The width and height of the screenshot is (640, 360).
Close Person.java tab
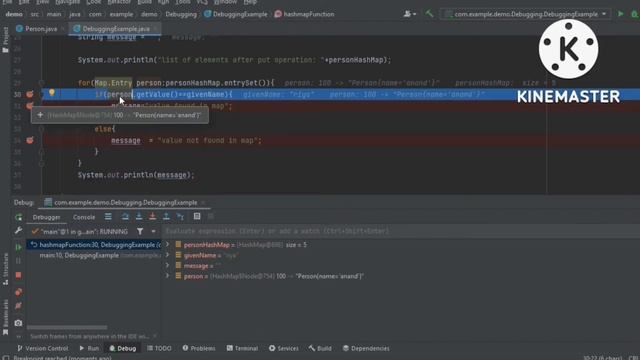(x=63, y=29)
